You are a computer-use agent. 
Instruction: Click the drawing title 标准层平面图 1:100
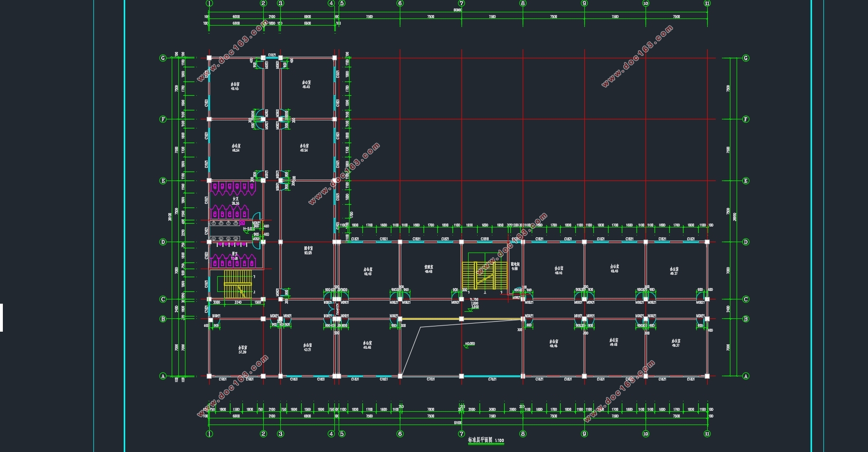(x=486, y=440)
